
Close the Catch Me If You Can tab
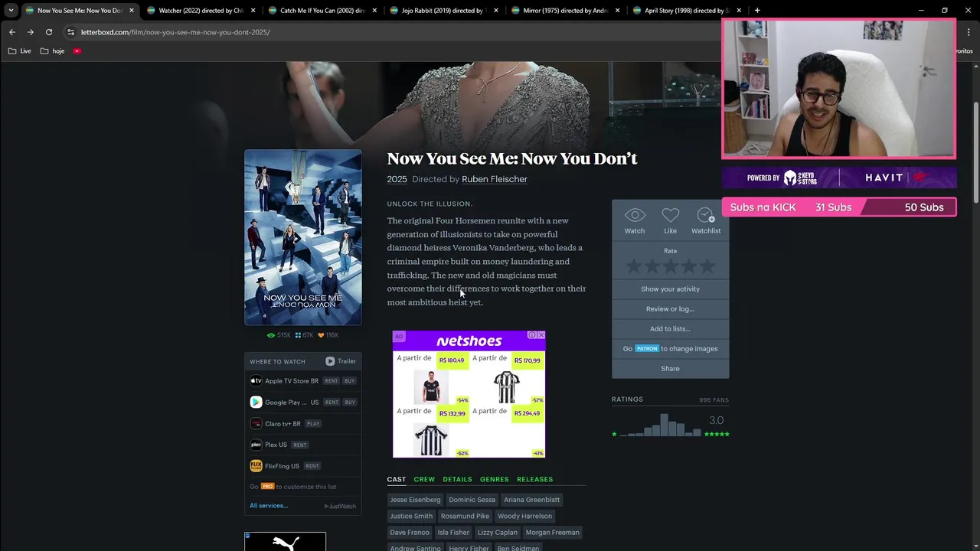(x=375, y=11)
